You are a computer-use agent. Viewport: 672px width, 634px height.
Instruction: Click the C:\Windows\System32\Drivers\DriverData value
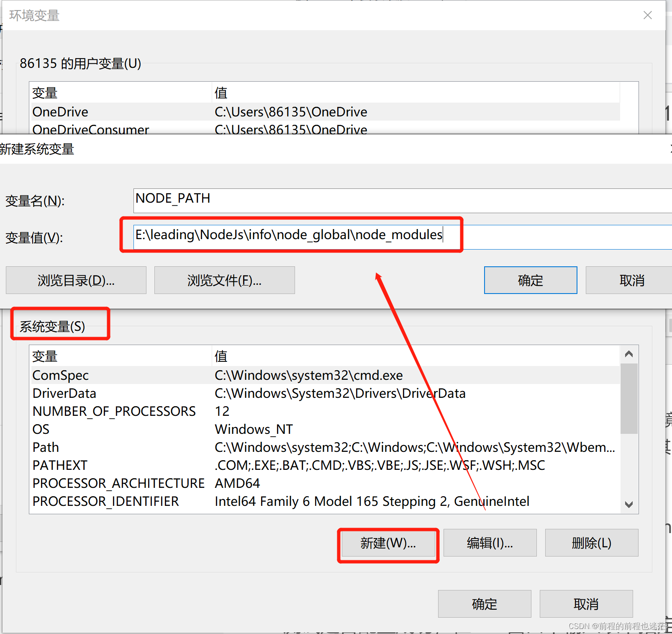[340, 393]
